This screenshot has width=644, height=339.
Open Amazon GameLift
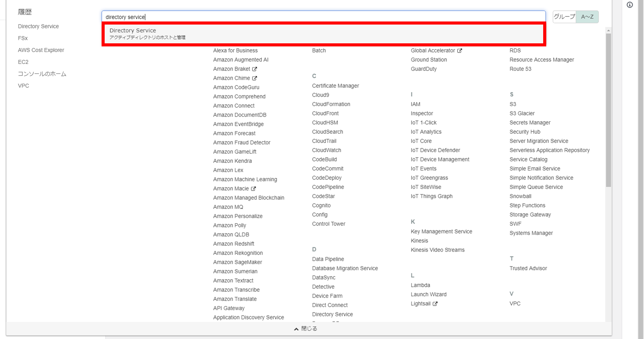[x=235, y=152]
